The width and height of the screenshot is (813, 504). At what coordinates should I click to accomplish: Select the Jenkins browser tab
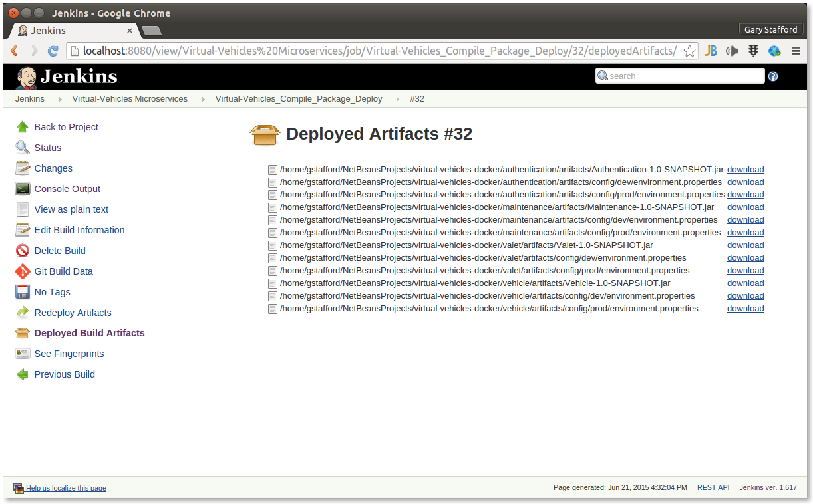[74, 31]
